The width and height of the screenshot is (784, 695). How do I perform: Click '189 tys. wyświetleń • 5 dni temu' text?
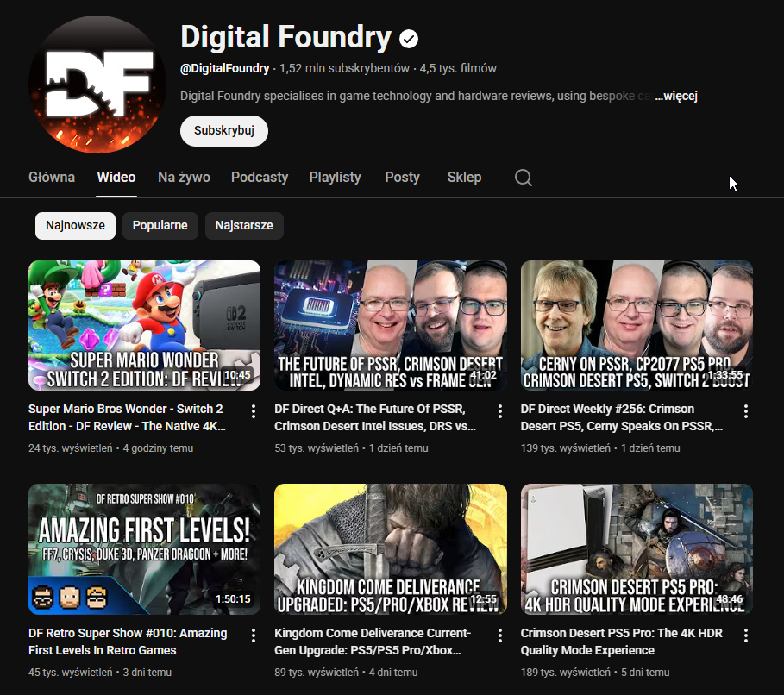coord(595,673)
